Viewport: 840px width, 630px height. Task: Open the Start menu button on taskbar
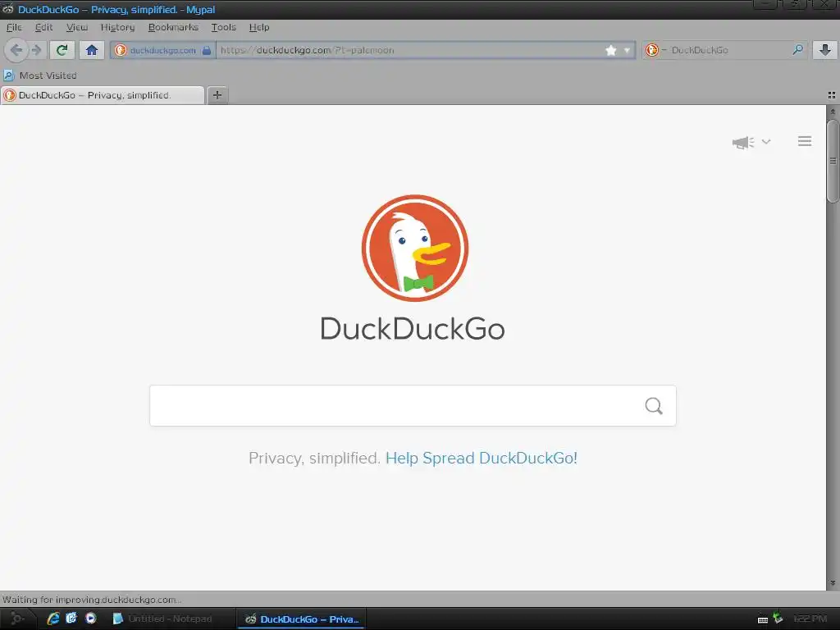tap(17, 619)
